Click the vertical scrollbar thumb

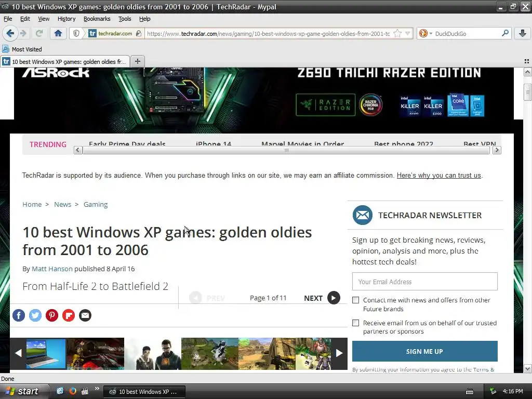pos(527,92)
